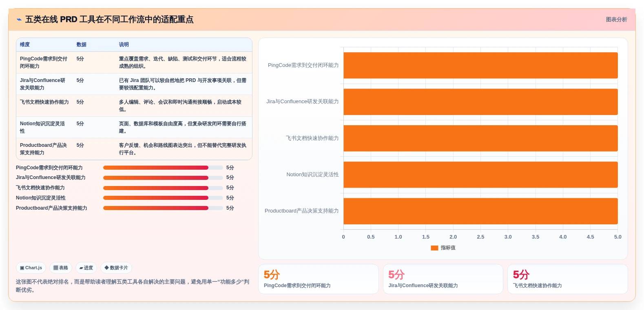Image resolution: width=644 pixels, height=310 pixels.
Task: Click the Jira与Confluence orange bar in chart
Action: [480, 102]
